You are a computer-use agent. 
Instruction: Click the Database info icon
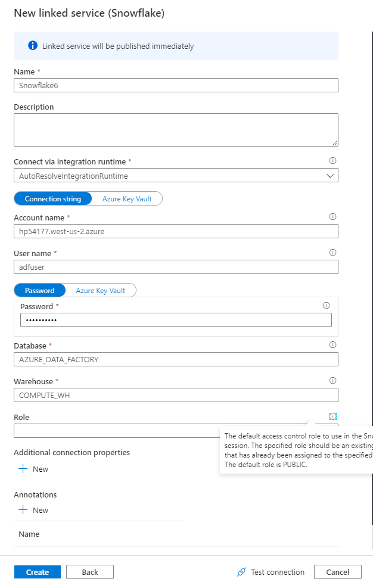click(332, 345)
